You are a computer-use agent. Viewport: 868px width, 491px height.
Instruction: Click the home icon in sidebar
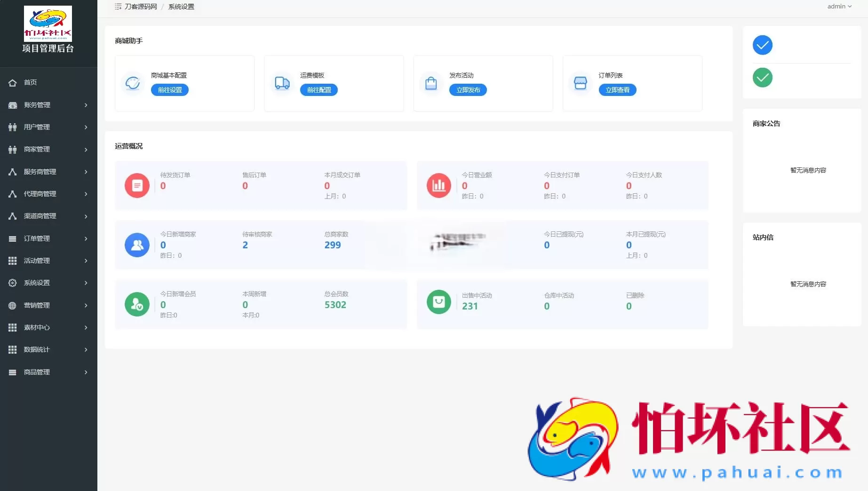[13, 83]
